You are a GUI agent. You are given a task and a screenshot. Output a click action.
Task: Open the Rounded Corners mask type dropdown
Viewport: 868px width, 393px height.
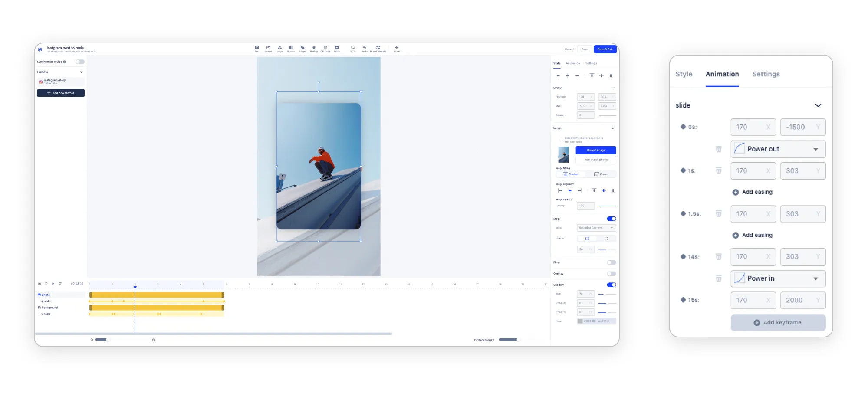pos(597,228)
